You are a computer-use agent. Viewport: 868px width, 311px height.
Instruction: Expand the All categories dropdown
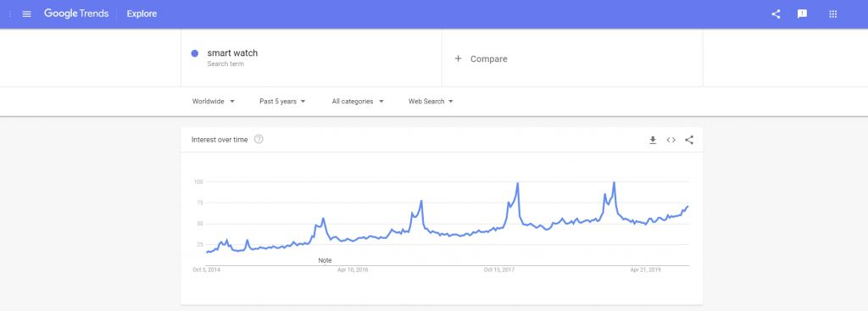[358, 102]
